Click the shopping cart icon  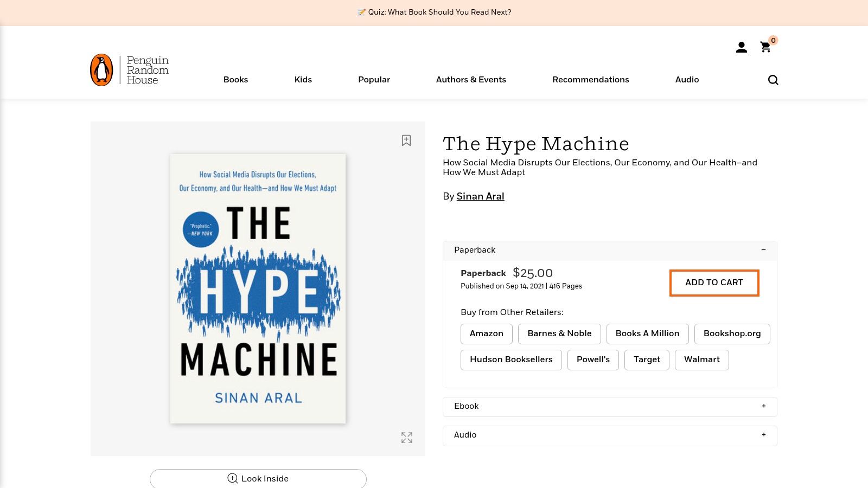[765, 48]
